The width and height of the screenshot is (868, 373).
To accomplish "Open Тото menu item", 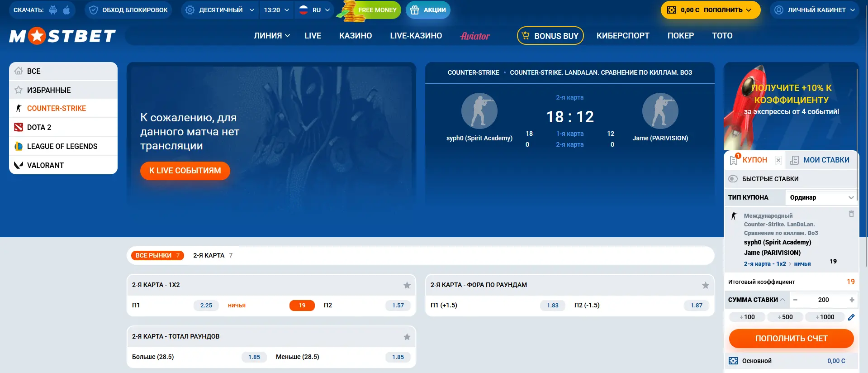I will [722, 36].
